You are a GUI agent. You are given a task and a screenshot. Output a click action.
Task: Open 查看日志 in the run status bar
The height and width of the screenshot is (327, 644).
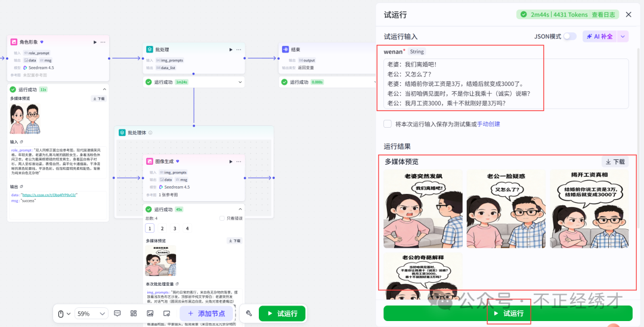(x=603, y=14)
